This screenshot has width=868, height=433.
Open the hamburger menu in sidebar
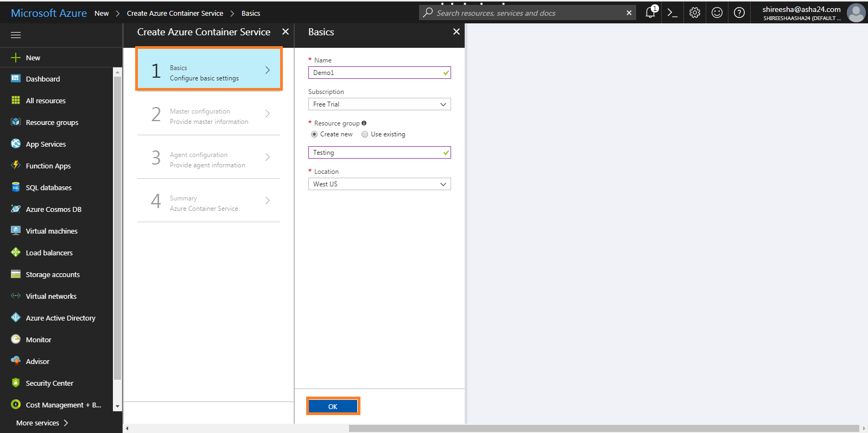point(16,35)
